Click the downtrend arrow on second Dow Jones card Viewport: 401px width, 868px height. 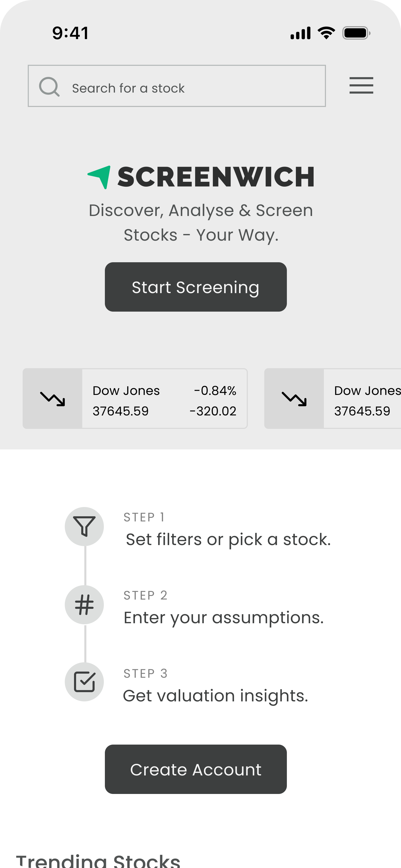coord(294,399)
